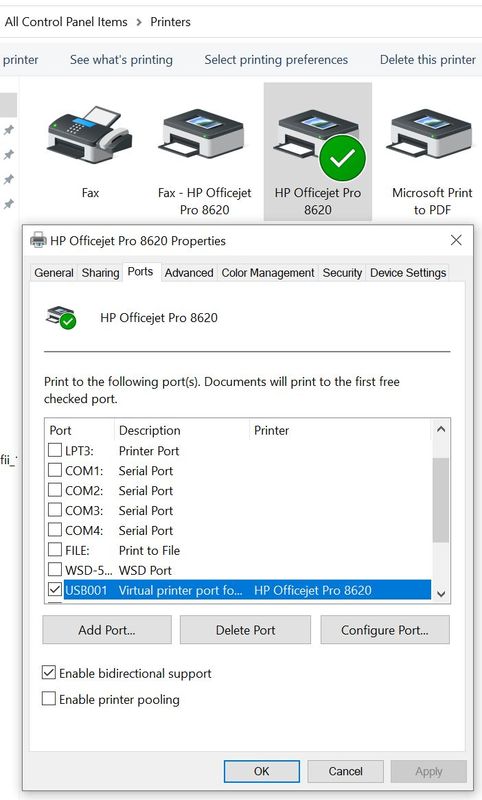Click the small printer icon in the Properties title bar
Screen dimensions: 482x800
[x=38, y=240]
